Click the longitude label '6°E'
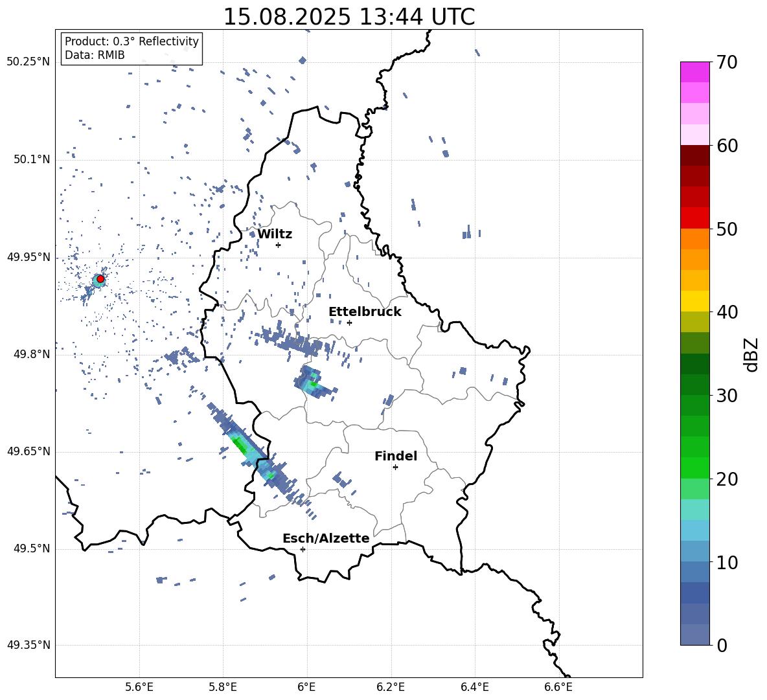Screen dimensions: 767x700 (306, 687)
